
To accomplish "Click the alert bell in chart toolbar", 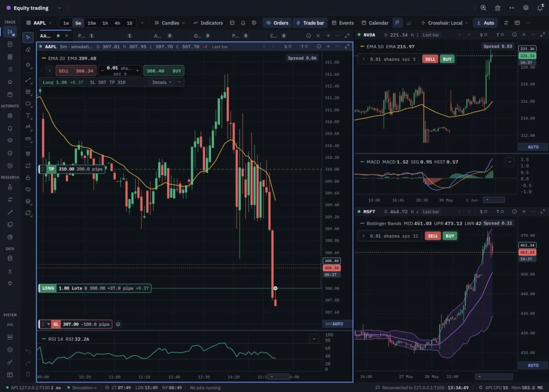I will [243, 23].
